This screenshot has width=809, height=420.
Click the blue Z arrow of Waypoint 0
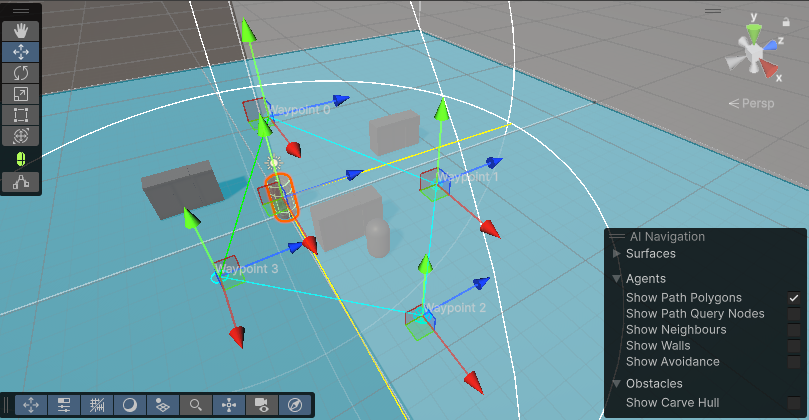pyautogui.click(x=341, y=99)
